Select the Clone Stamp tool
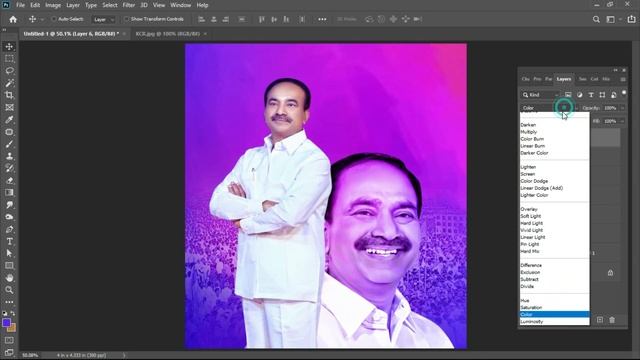Viewport: 640px width, 360px height. [9, 156]
